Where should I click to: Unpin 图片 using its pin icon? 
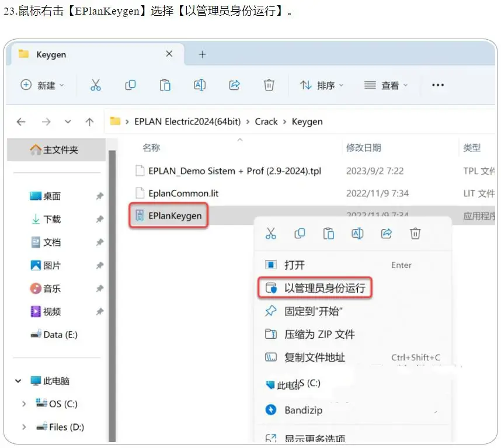(x=100, y=266)
